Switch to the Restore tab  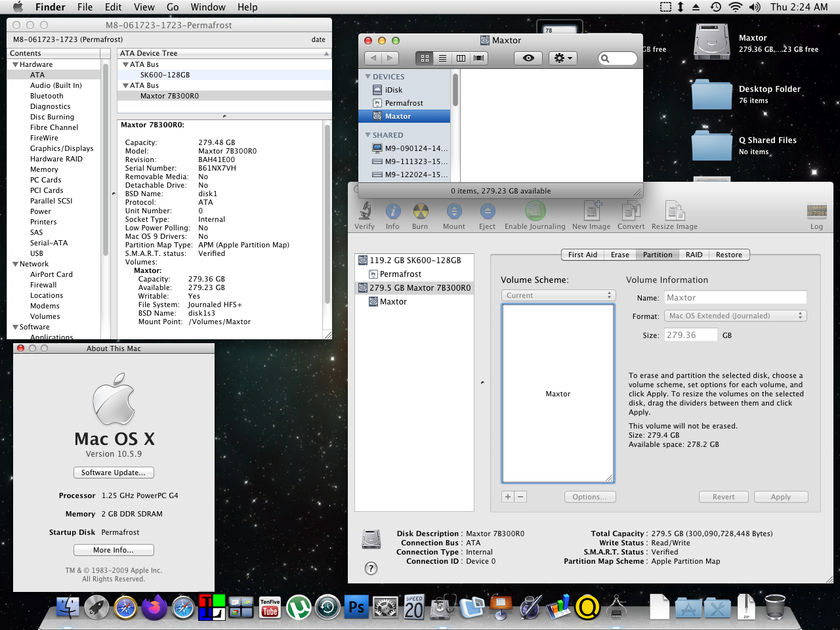[x=728, y=255]
